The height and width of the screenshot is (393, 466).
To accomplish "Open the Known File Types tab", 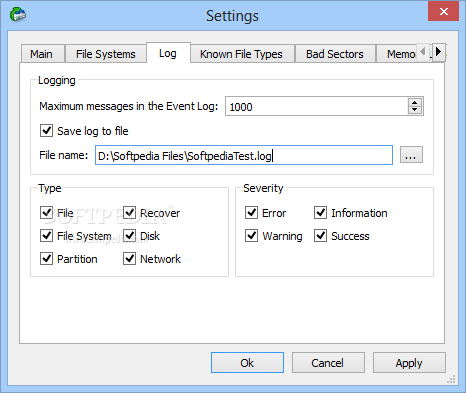I will pos(241,54).
